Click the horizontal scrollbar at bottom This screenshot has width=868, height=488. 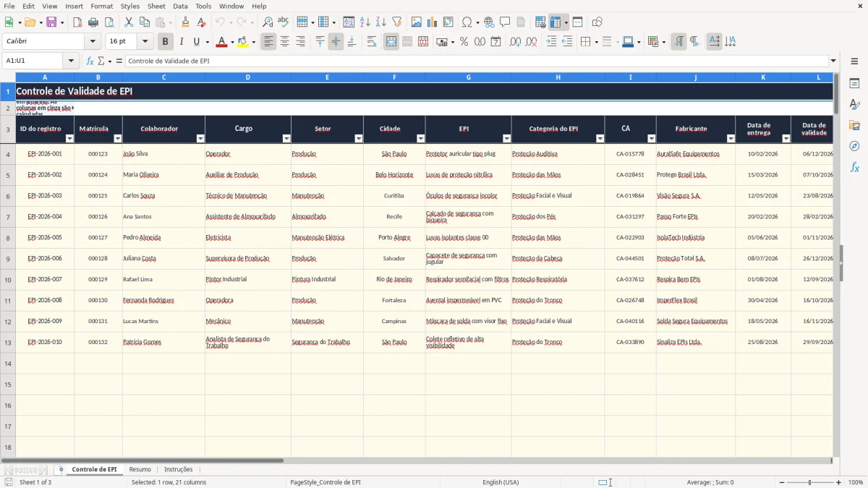pos(416,461)
